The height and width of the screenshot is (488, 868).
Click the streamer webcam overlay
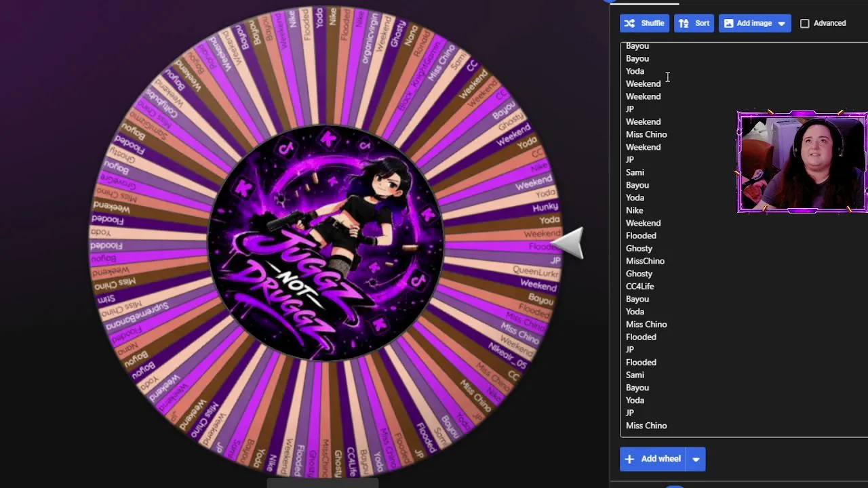click(x=802, y=163)
